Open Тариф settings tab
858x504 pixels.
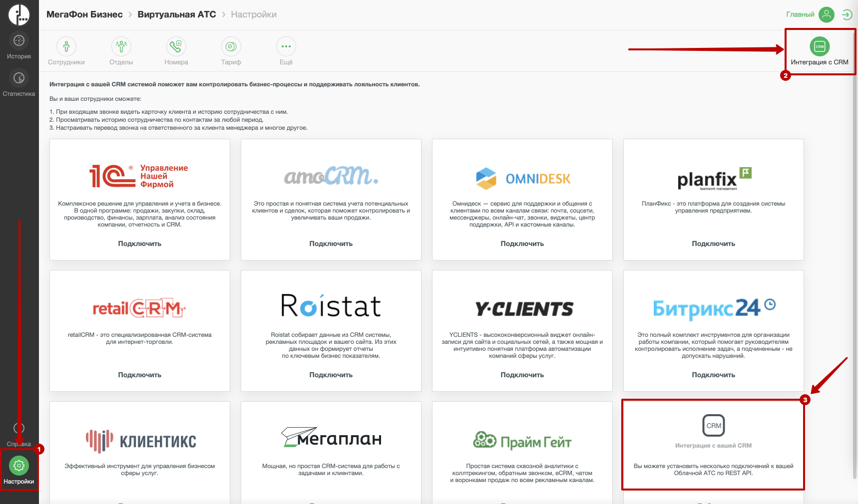click(x=231, y=51)
